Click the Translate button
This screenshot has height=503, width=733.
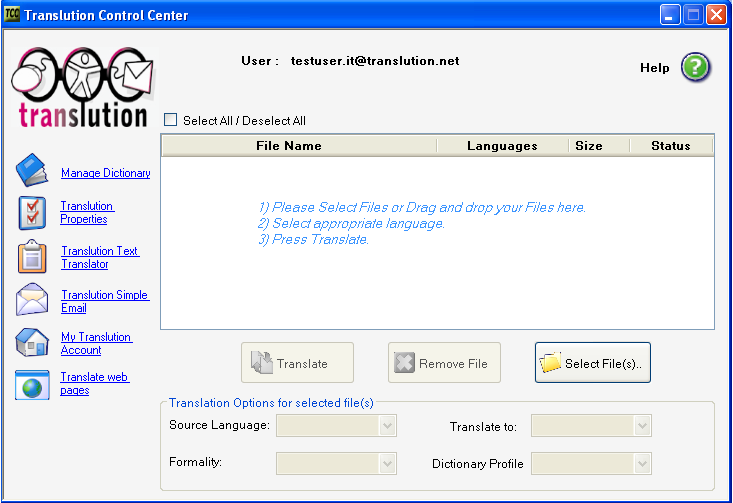[297, 363]
